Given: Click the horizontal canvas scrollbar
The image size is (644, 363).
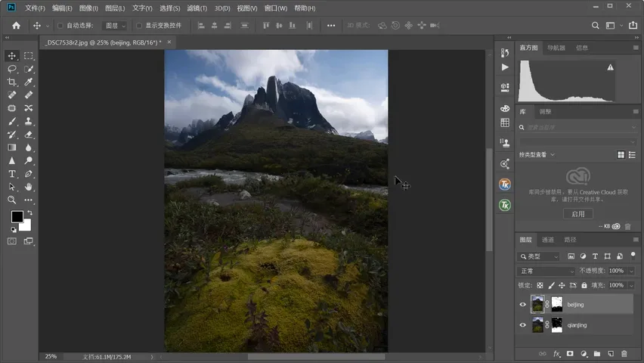Looking at the screenshot, I should [316, 357].
